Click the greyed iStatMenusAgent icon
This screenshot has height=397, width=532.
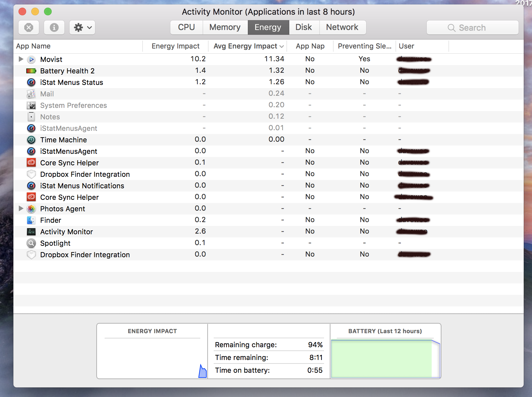pyautogui.click(x=31, y=128)
